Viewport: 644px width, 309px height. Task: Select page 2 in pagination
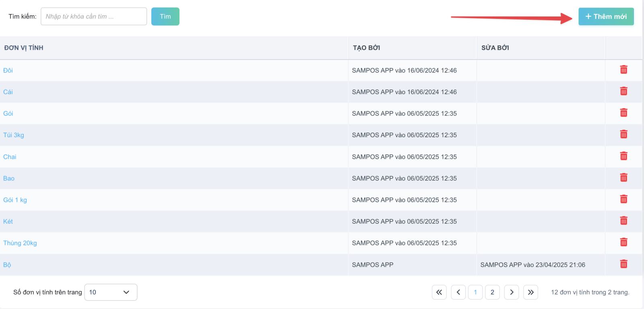click(492, 292)
